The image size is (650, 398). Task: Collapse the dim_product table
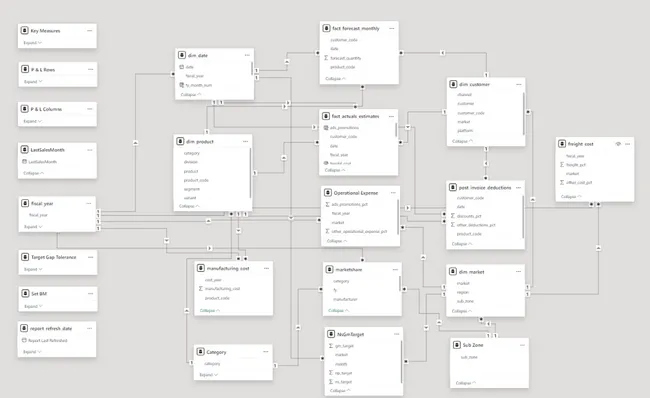189,206
